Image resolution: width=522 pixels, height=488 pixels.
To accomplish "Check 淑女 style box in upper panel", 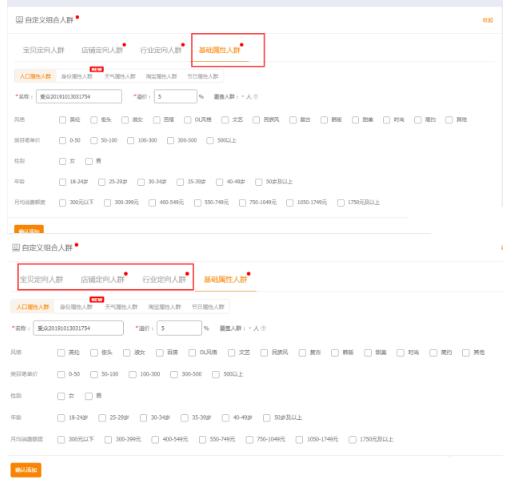I will 125,120.
